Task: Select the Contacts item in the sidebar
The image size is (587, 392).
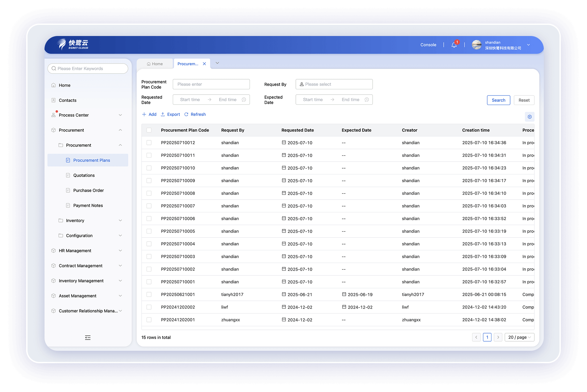Action: pyautogui.click(x=67, y=100)
